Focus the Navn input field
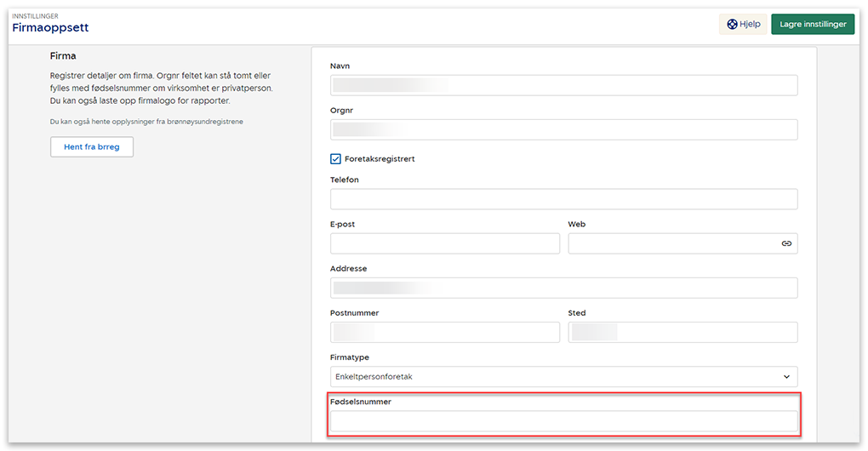868x451 pixels. (x=562, y=85)
